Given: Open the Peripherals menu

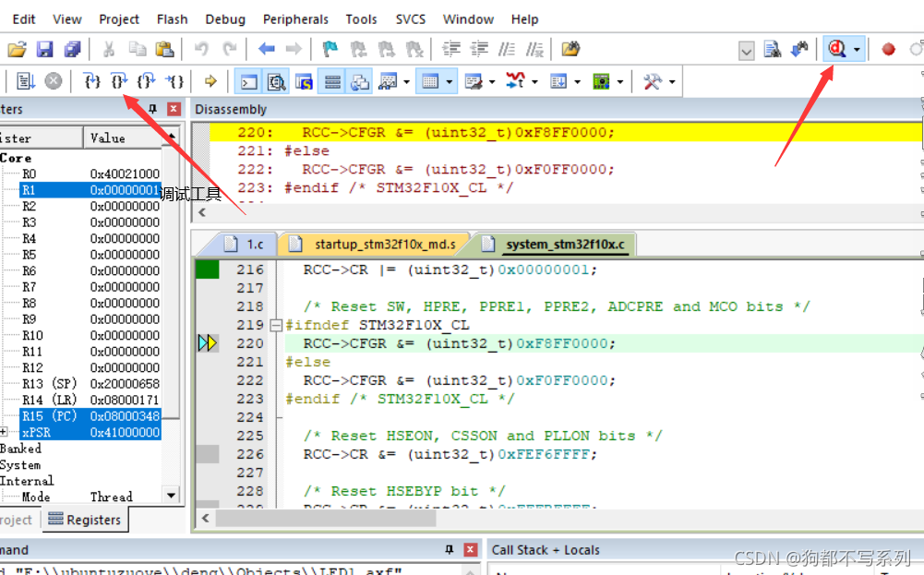Looking at the screenshot, I should tap(295, 18).
